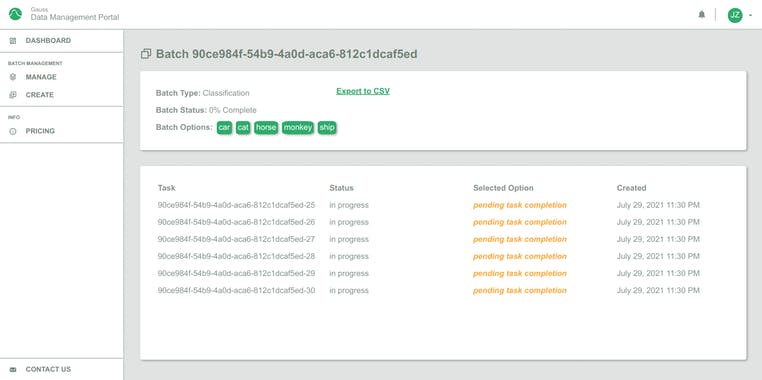Click the Pricing info icon
Screen dimensions: 762x380
(13, 131)
